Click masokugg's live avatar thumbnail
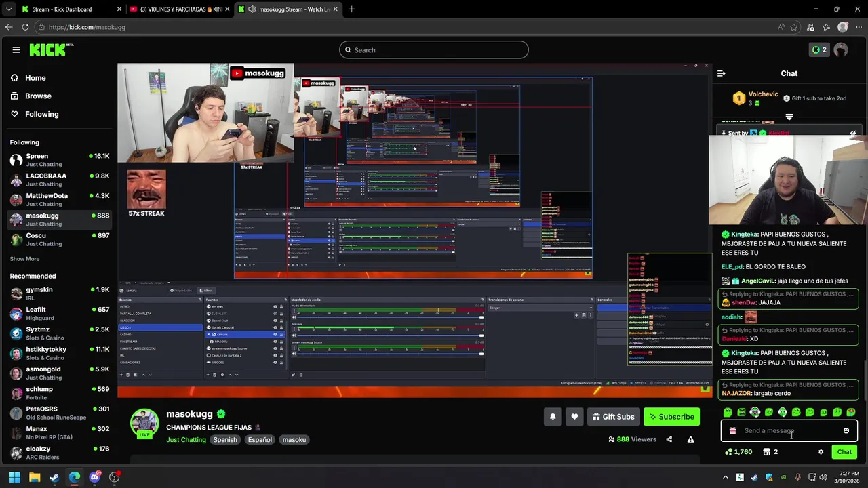Viewport: 868px width, 488px height. 144,424
